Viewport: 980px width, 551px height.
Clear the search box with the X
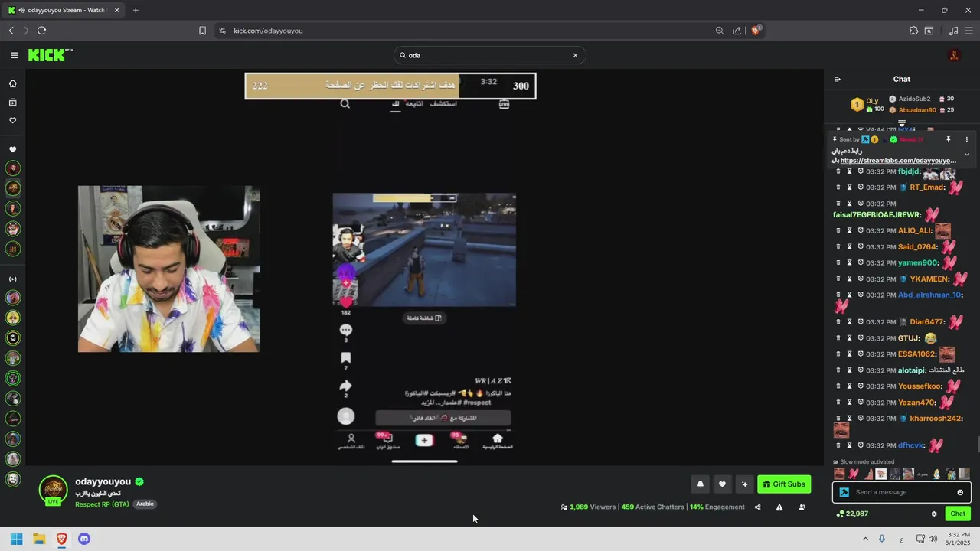[575, 55]
